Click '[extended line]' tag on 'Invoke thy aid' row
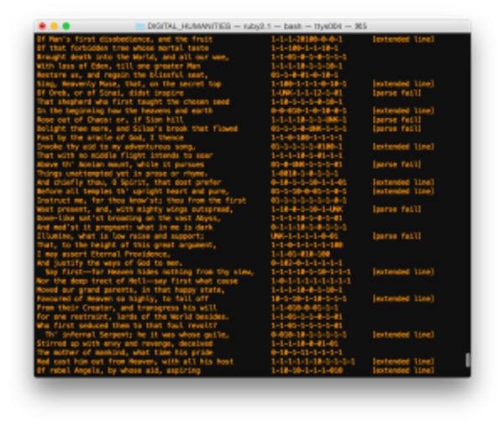 (403, 147)
